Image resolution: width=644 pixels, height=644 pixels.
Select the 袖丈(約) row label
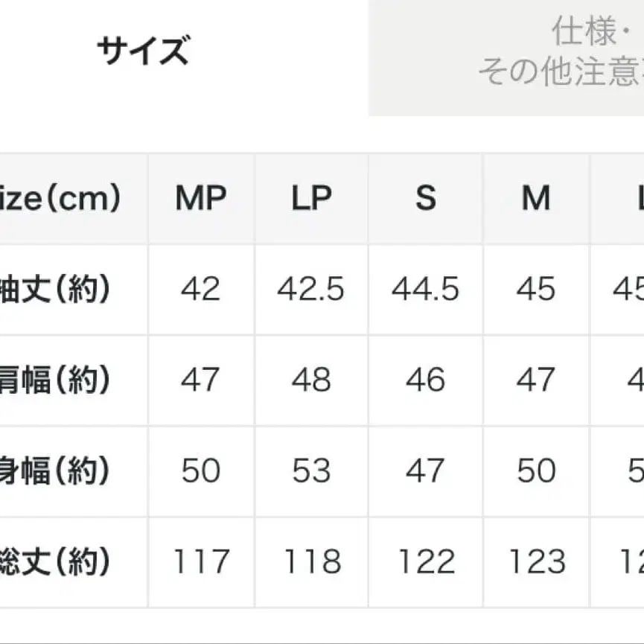point(60,290)
